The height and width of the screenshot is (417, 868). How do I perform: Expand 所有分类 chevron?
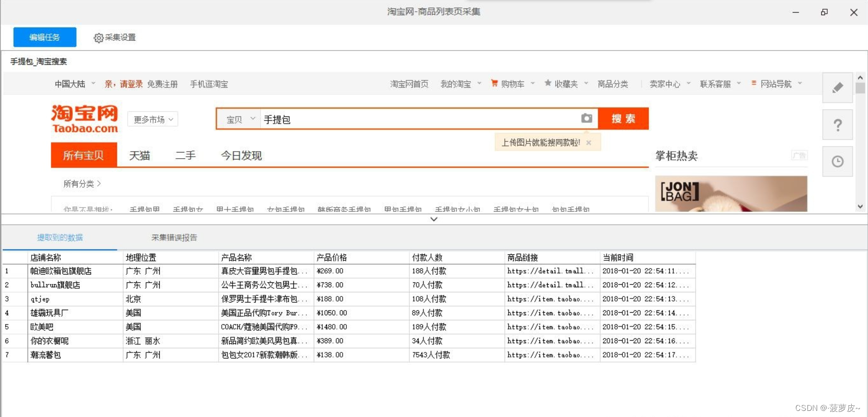tap(99, 184)
